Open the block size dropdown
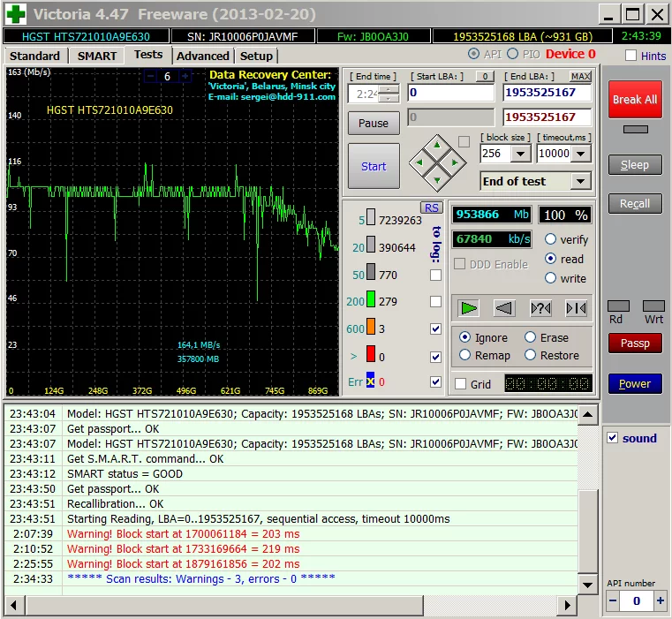 520,154
